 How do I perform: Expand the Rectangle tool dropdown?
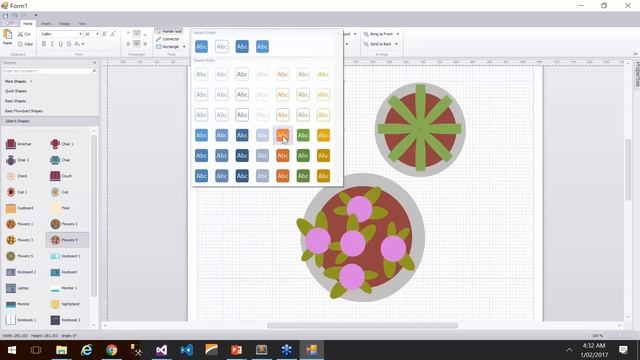[x=184, y=47]
